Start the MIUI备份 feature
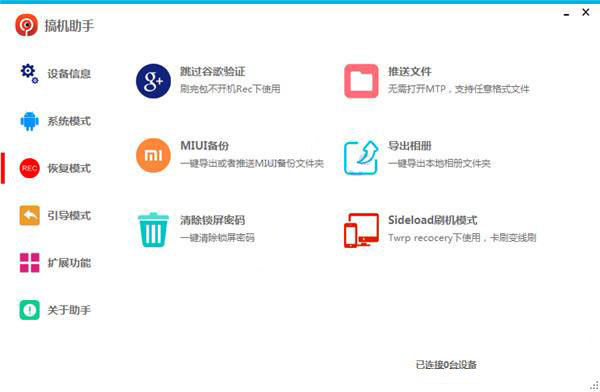This screenshot has width=600, height=392. click(204, 146)
